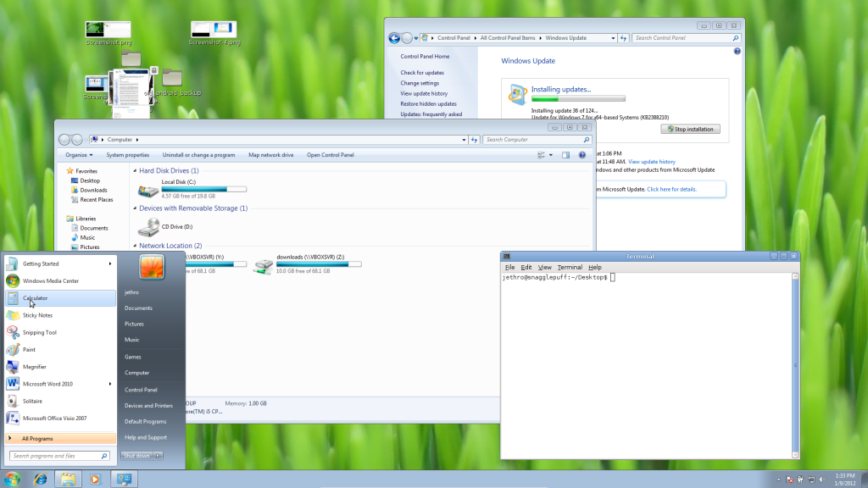Screen dimensions: 868x488
Task: Click Local Disk (C:) capacity bar
Action: pyautogui.click(x=203, y=189)
